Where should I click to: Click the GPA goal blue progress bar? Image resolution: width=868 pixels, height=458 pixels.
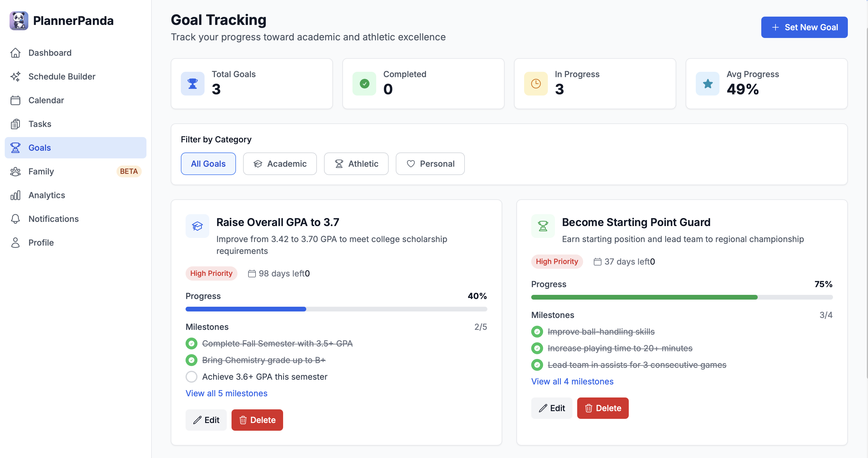point(246,309)
